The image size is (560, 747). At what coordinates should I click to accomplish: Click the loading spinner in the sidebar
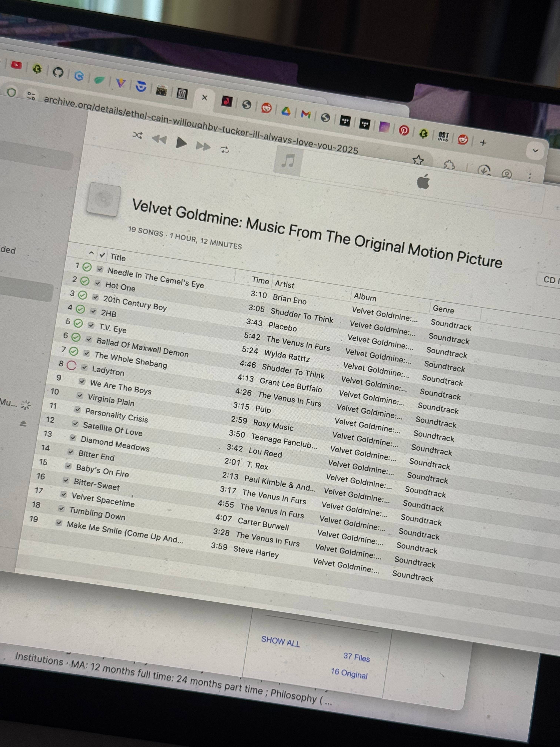click(26, 405)
